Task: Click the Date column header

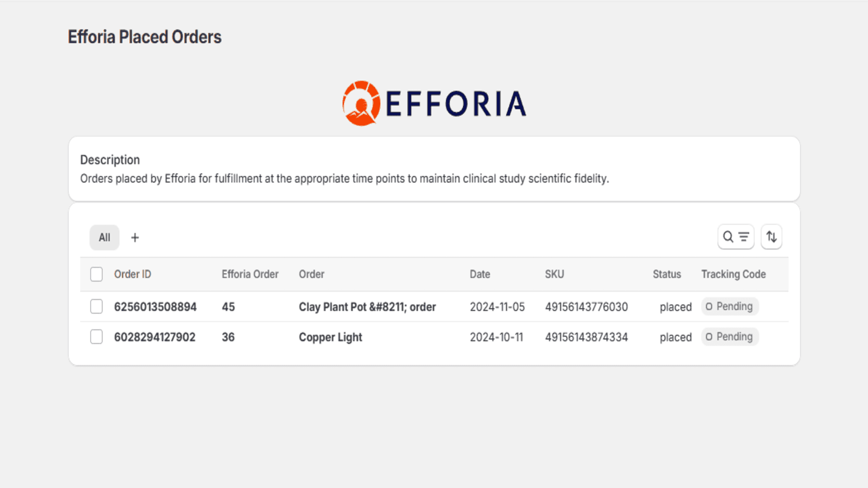Action: coord(480,274)
